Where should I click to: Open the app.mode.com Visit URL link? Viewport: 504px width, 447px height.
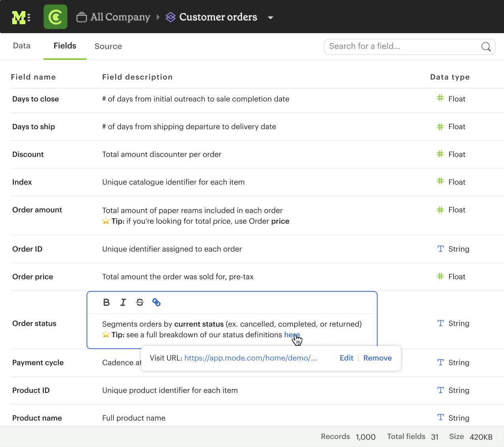(x=250, y=358)
